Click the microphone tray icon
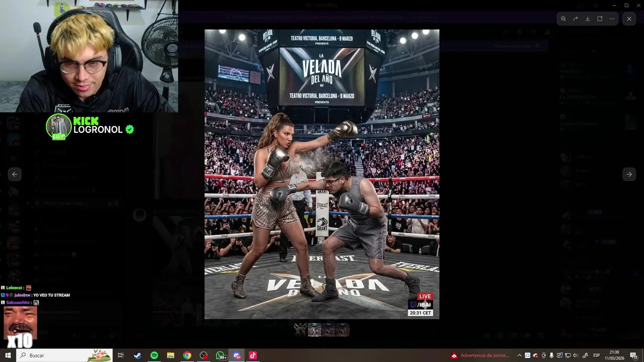 point(551,355)
